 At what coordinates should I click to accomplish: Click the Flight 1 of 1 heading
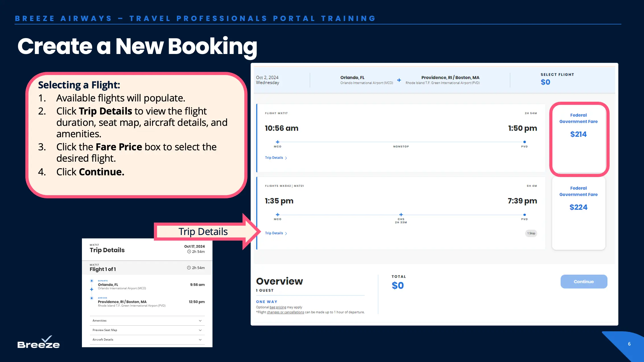point(103,269)
